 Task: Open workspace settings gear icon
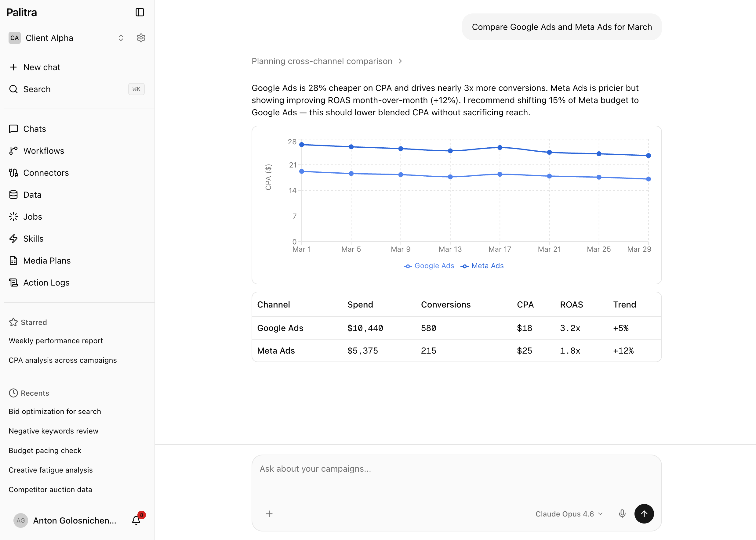pos(141,38)
